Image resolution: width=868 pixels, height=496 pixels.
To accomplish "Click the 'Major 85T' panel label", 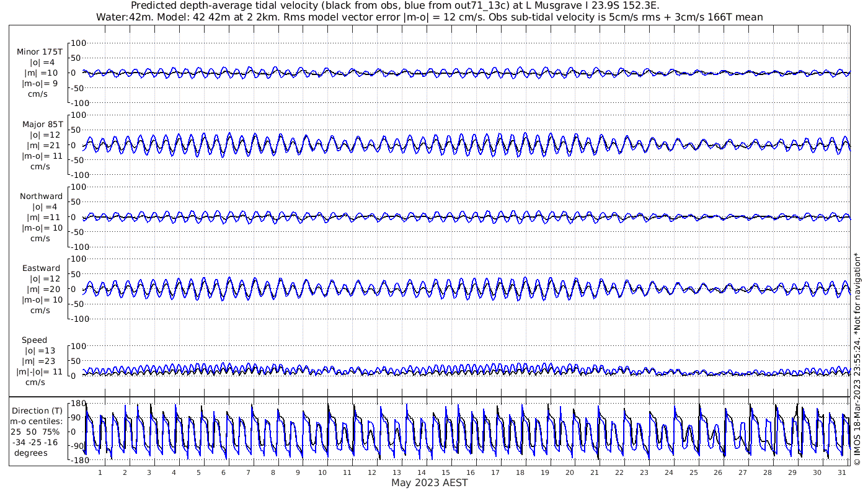I will coord(42,124).
